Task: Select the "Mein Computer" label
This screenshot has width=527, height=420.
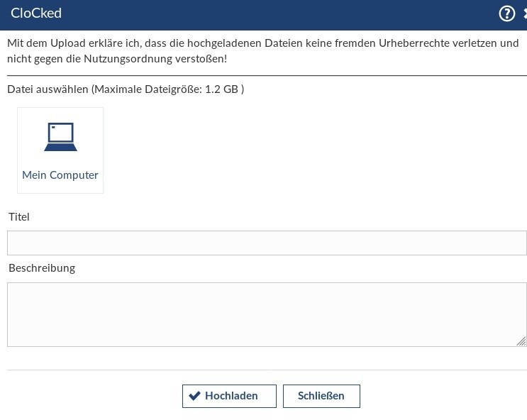Action: [x=60, y=175]
